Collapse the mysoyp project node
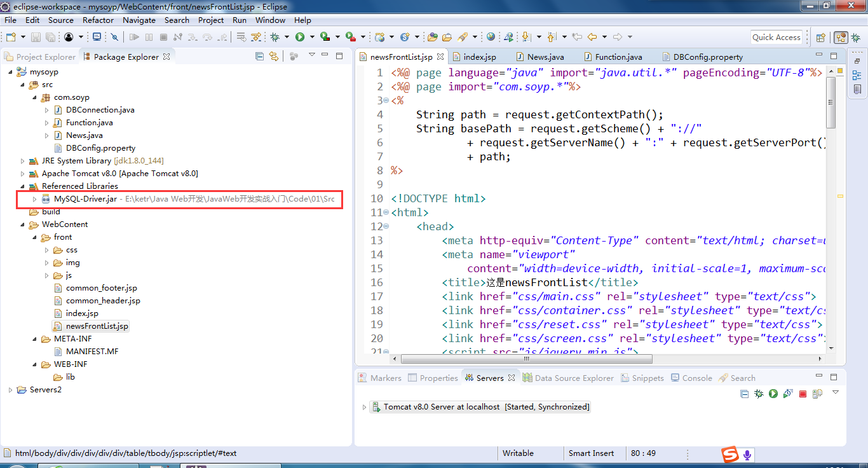This screenshot has height=468, width=868. (10, 72)
